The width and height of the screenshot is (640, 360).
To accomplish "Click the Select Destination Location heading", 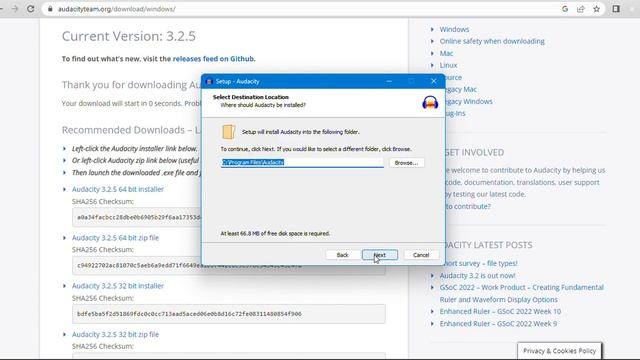I will 251,97.
